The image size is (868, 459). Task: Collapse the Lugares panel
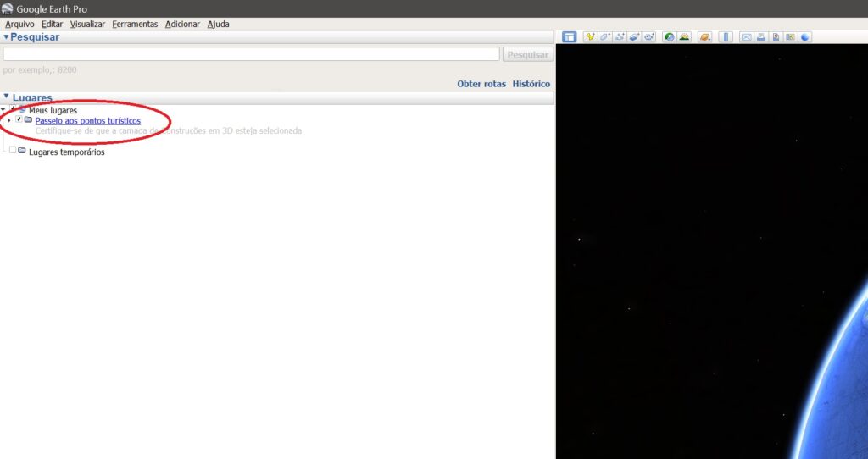[6, 97]
